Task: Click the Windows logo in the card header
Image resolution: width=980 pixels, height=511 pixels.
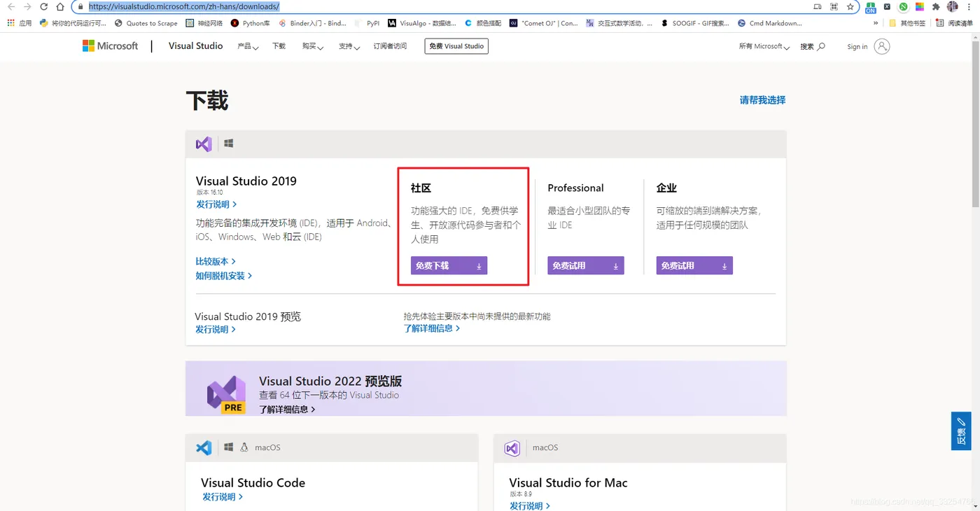Action: (228, 143)
